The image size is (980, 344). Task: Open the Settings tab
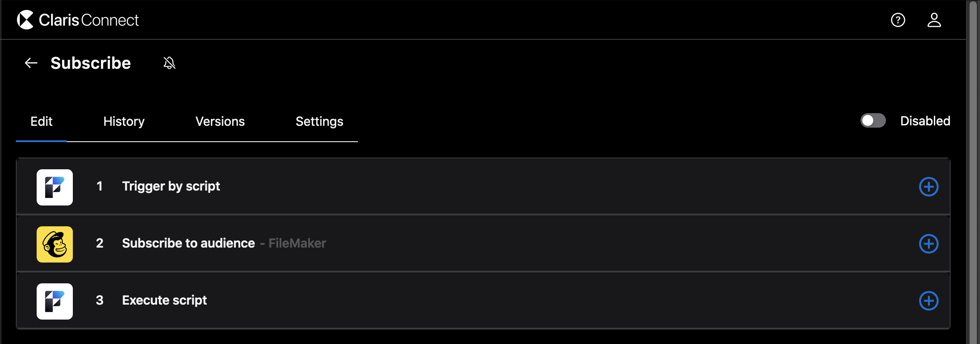tap(319, 121)
